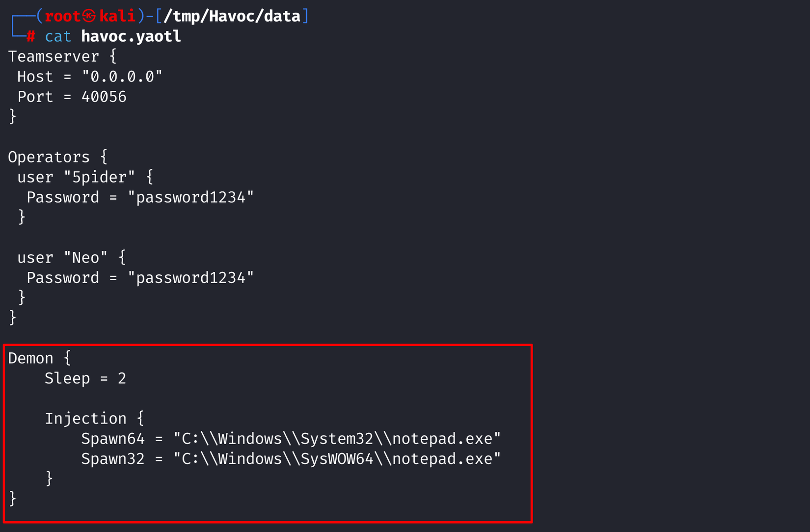Image resolution: width=810 pixels, height=532 pixels.
Task: Click the Injection block header
Action: pos(85,419)
